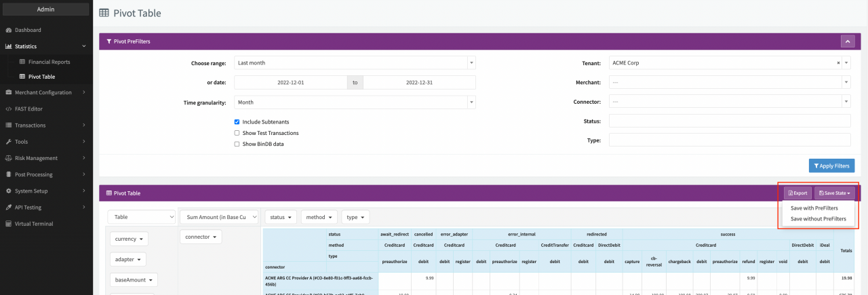The image size is (868, 295).
Task: Collapse the Pivot PreFilters panel
Action: pyautogui.click(x=847, y=41)
